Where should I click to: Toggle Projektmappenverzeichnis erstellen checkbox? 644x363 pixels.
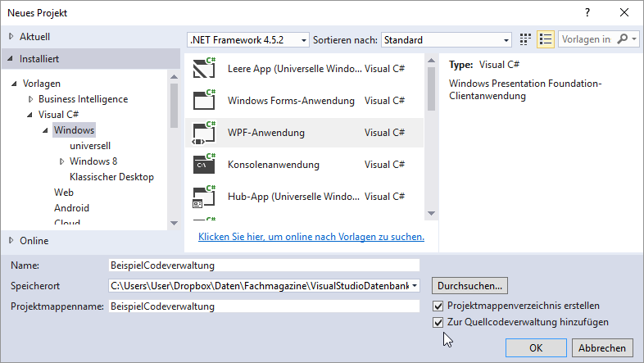pos(438,306)
